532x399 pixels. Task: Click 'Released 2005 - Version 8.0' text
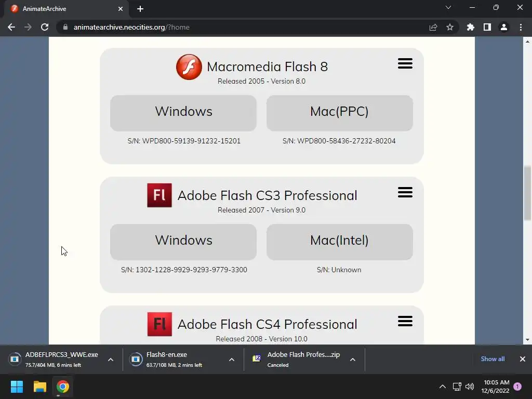pyautogui.click(x=262, y=81)
